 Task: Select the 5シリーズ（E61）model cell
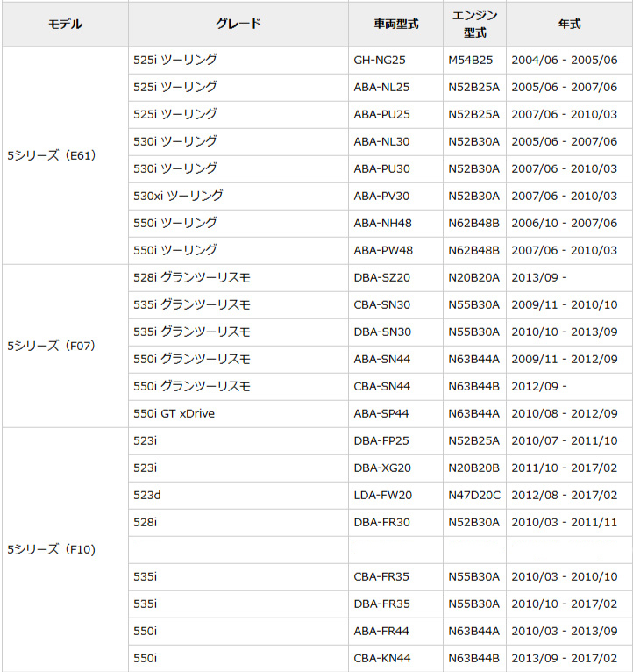tap(65, 155)
